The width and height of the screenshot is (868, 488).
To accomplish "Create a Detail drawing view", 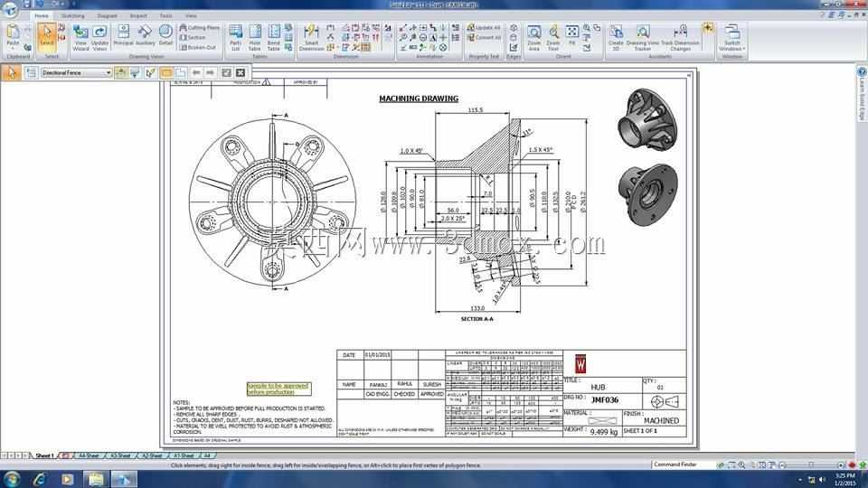I will tap(165, 35).
